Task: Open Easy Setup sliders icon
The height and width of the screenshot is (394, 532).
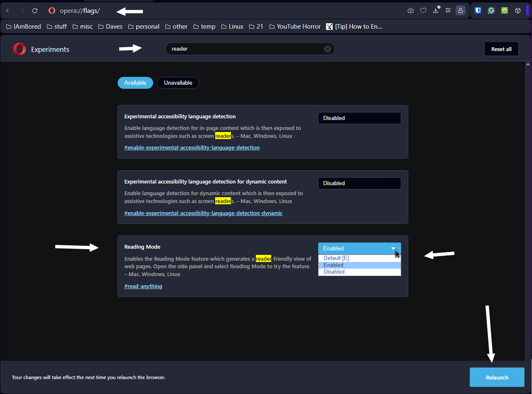Action: coord(448,10)
